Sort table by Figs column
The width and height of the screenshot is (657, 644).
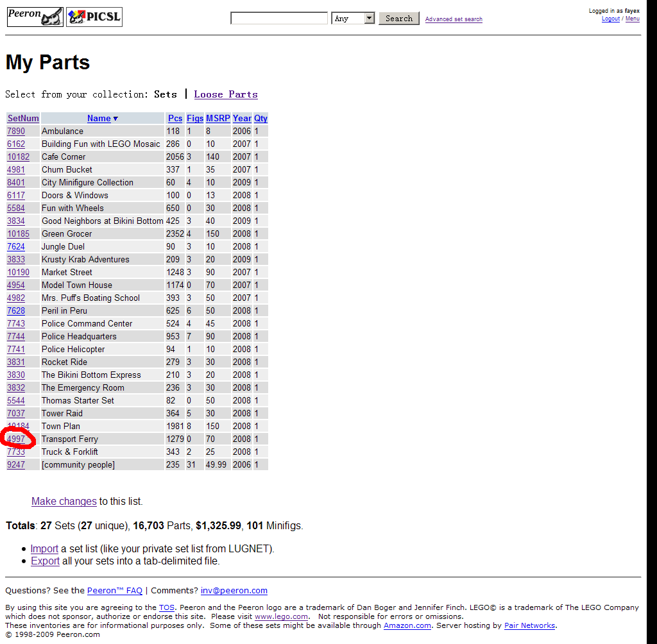pos(195,118)
